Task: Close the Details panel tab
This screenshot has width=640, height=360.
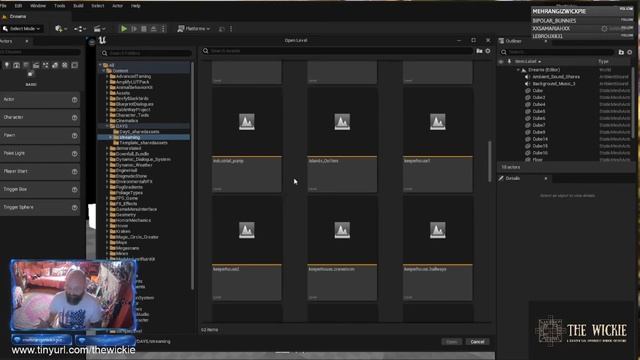Action: click(x=546, y=179)
